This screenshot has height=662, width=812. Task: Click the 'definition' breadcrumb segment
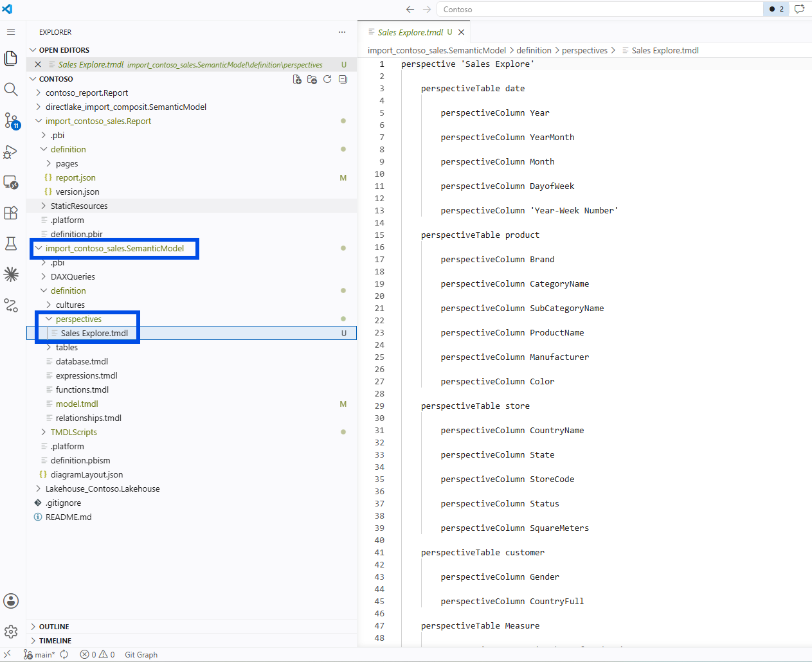point(534,50)
